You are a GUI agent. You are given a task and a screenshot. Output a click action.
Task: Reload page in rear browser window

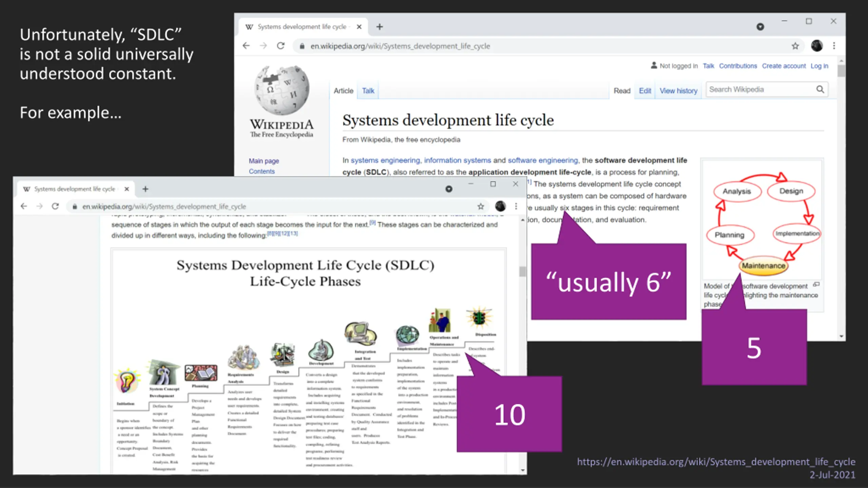281,46
